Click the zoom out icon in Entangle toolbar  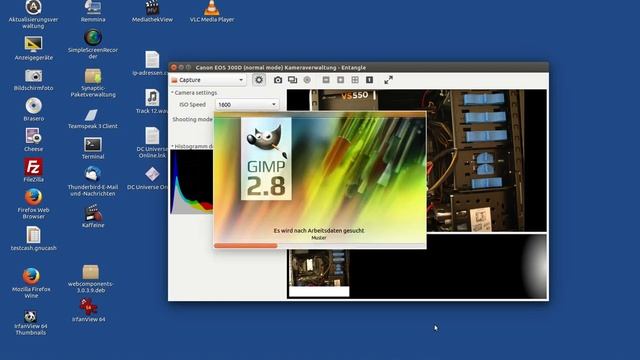(326, 80)
